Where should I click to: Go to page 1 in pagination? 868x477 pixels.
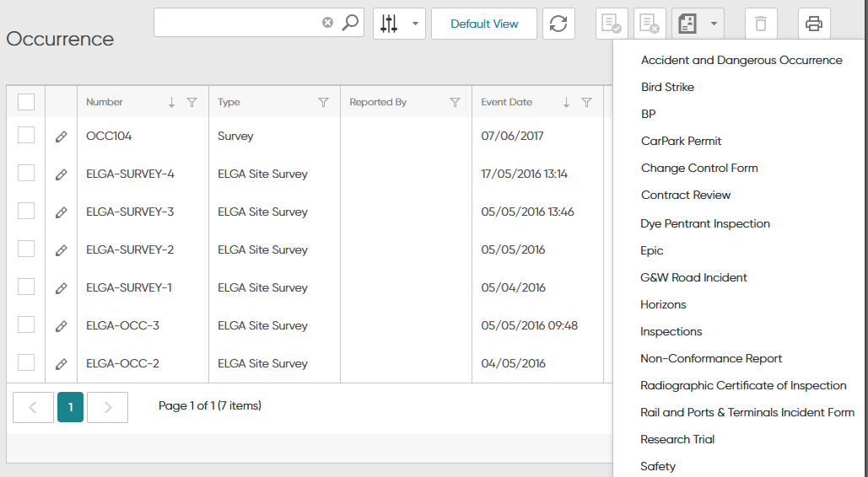pyautogui.click(x=70, y=407)
